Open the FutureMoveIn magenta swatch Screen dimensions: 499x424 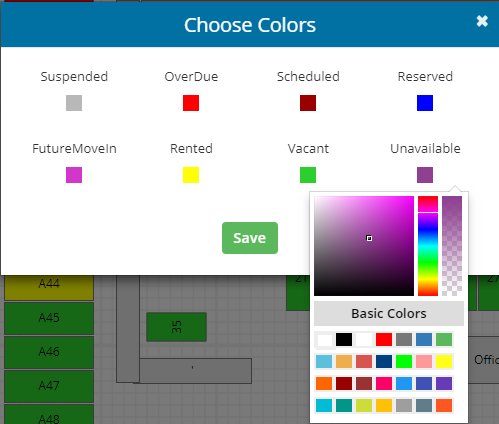coord(74,175)
